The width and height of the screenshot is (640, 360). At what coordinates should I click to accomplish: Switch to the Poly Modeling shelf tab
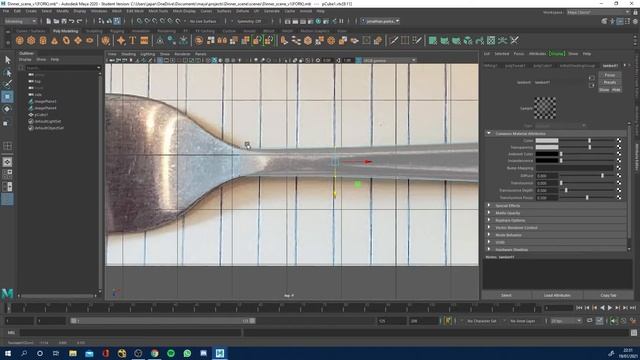pyautogui.click(x=65, y=31)
